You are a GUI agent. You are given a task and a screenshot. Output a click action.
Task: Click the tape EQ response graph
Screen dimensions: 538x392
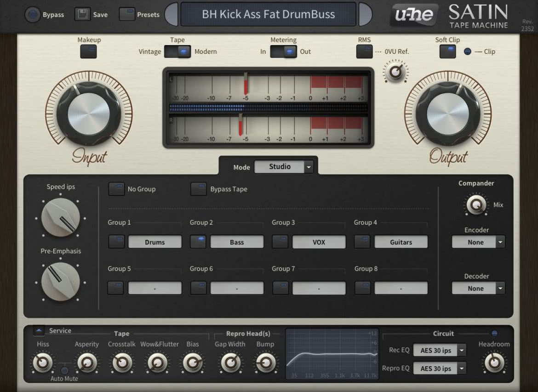pos(332,353)
